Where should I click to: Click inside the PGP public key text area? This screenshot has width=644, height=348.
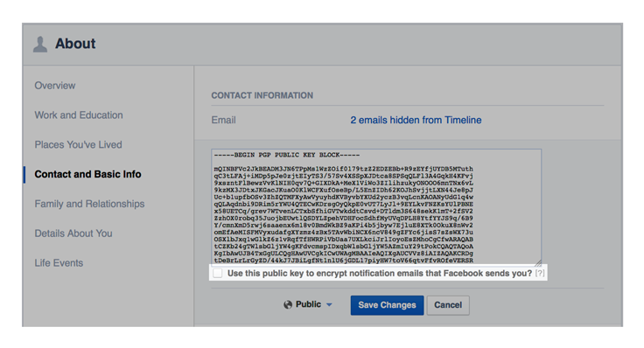point(376,207)
